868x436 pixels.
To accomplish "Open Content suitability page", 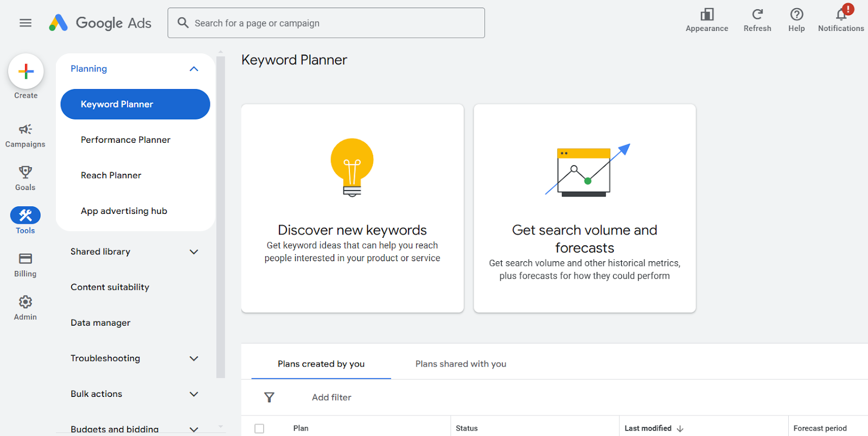I will pyautogui.click(x=110, y=287).
